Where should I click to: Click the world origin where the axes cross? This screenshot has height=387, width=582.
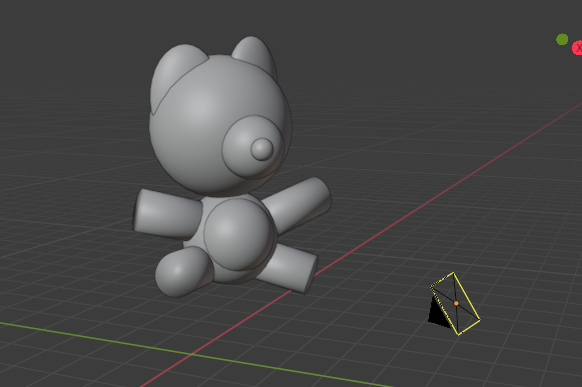[x=191, y=355]
